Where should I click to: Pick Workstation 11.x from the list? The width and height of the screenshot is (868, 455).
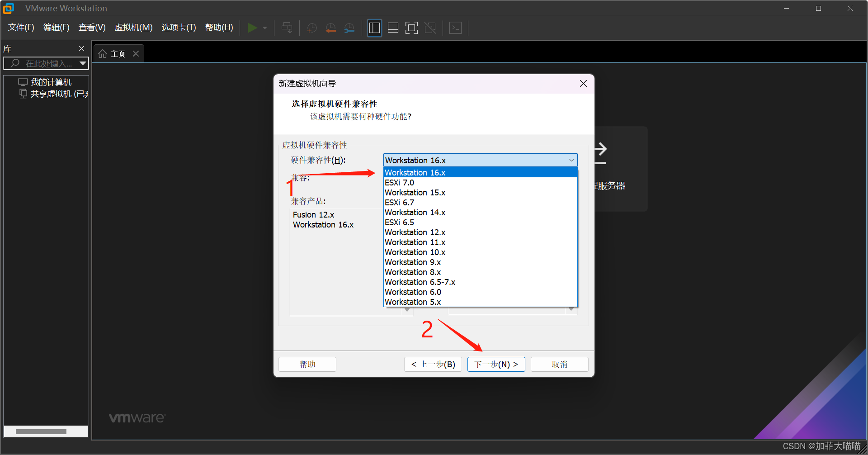point(480,242)
